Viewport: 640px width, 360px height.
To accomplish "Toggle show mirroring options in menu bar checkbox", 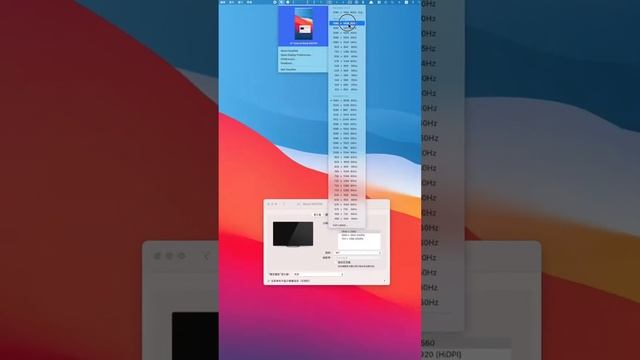I will tap(269, 281).
